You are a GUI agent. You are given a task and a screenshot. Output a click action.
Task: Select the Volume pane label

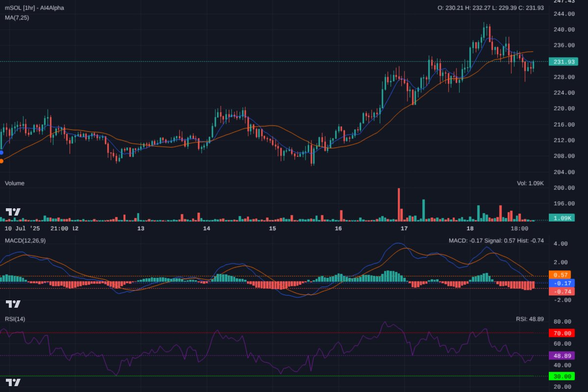pos(15,183)
